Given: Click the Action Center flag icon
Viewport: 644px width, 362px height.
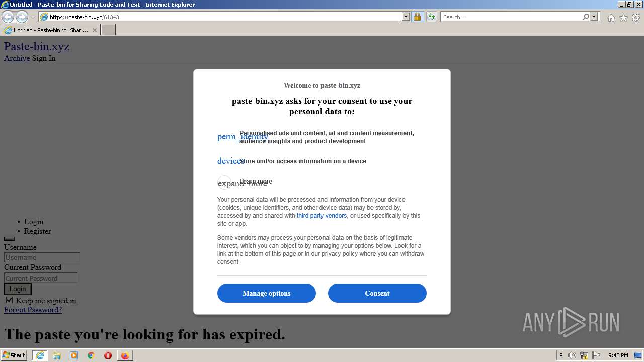Looking at the screenshot, I should (x=596, y=355).
